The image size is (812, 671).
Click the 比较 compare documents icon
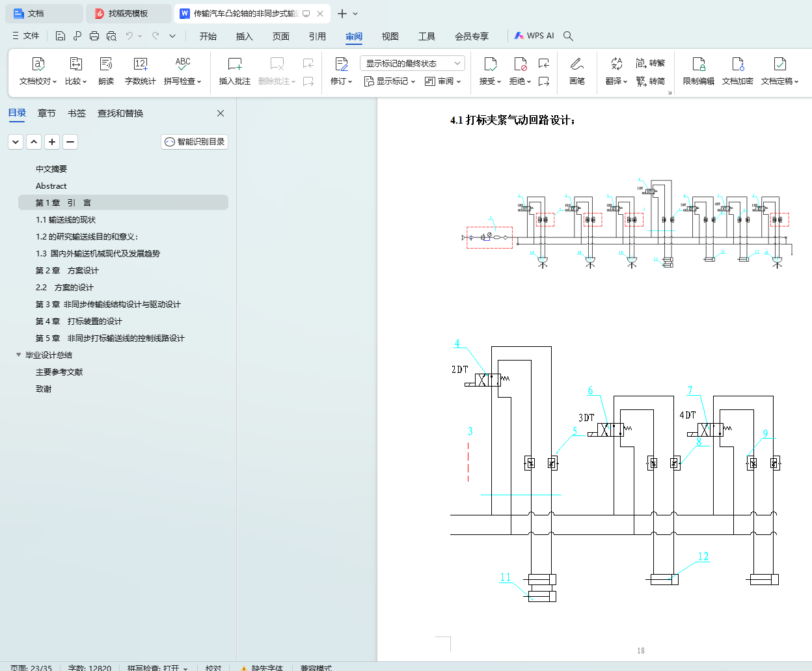[75, 64]
